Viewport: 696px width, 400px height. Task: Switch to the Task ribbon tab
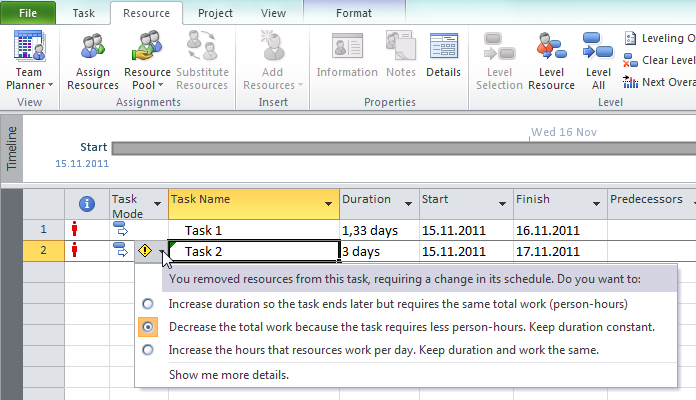[x=84, y=13]
